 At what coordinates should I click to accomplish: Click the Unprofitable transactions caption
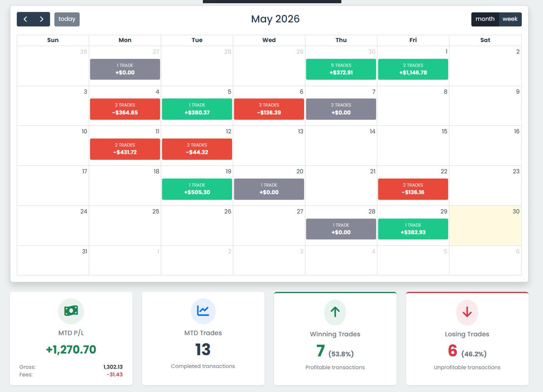[x=467, y=367]
